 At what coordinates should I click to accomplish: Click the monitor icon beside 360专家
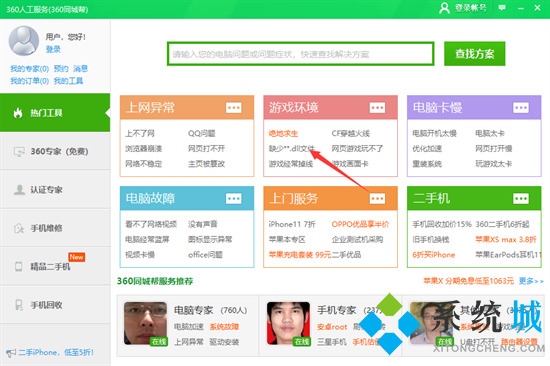click(19, 152)
